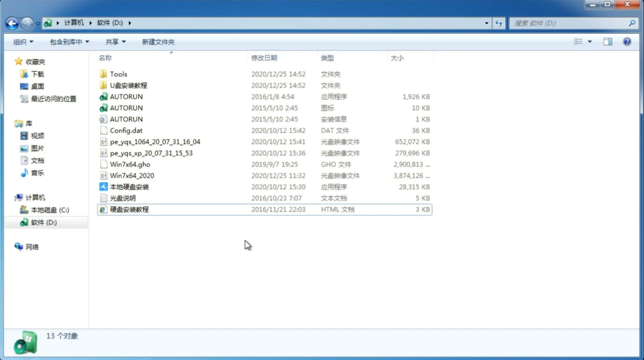Image resolution: width=644 pixels, height=360 pixels.
Task: Open the U盘安装教程 folder
Action: tap(128, 85)
